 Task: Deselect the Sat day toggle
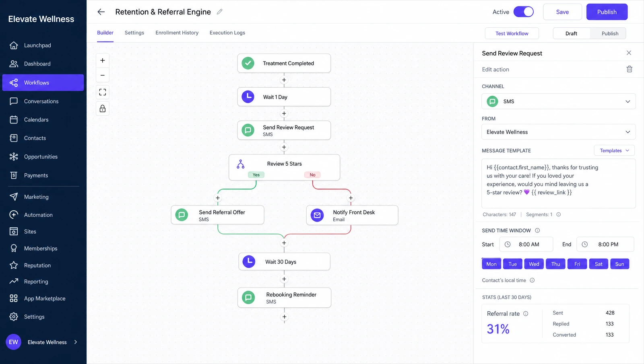click(x=599, y=264)
